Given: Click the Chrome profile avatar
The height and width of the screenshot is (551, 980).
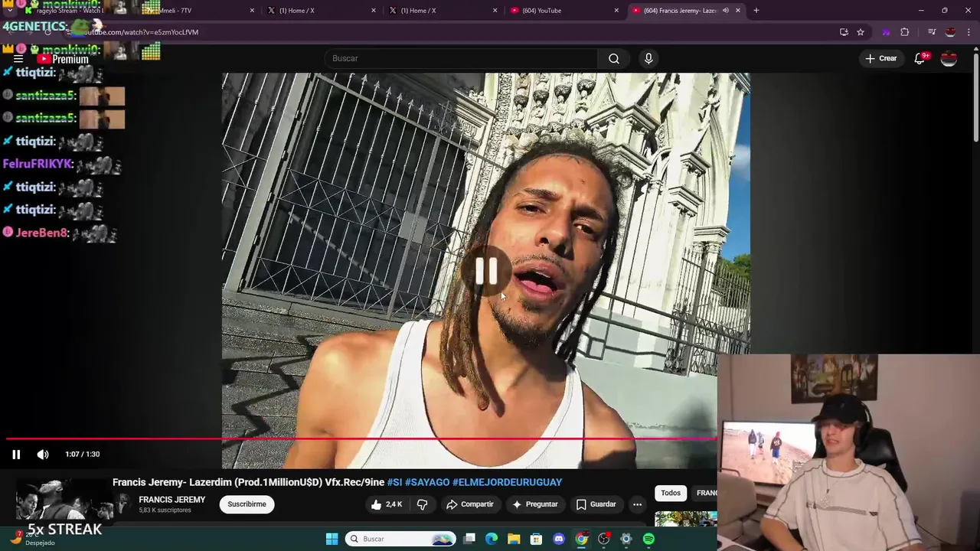Looking at the screenshot, I should [950, 32].
